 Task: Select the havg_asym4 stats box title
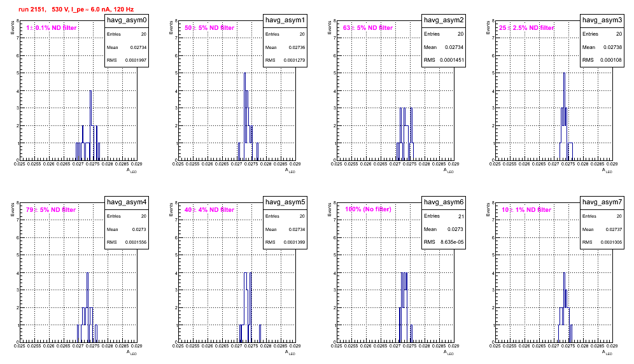pyautogui.click(x=127, y=202)
